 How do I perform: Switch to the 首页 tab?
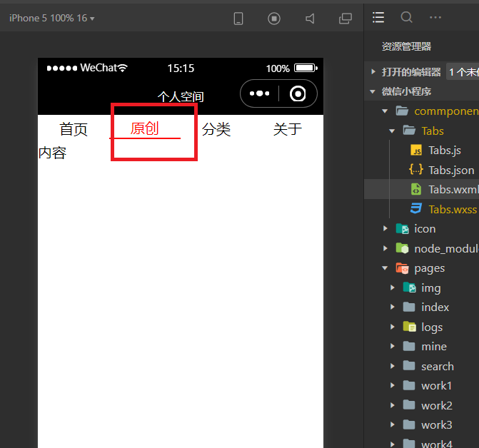click(74, 129)
